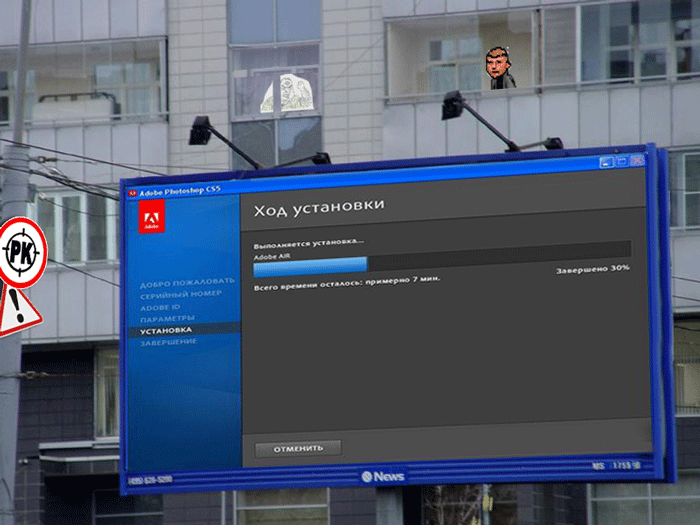The height and width of the screenshot is (525, 700).
Task: Click the remaining time примерно 7 мин text
Action: (x=347, y=283)
